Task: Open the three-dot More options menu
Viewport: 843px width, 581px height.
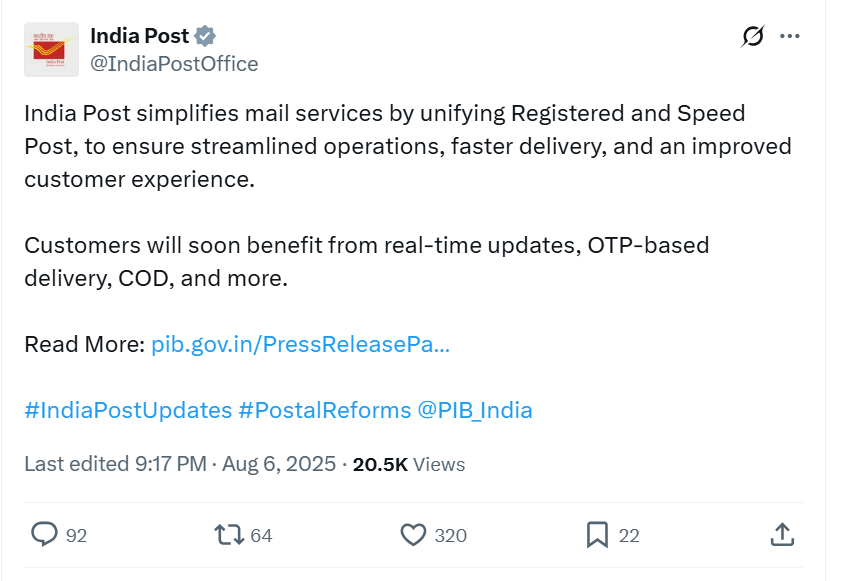Action: [x=790, y=37]
